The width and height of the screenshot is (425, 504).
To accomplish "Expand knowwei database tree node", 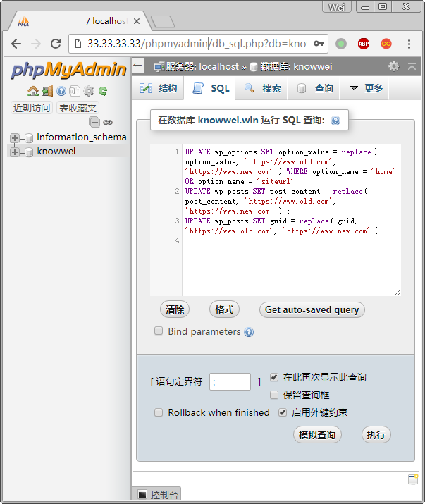I will click(x=15, y=152).
